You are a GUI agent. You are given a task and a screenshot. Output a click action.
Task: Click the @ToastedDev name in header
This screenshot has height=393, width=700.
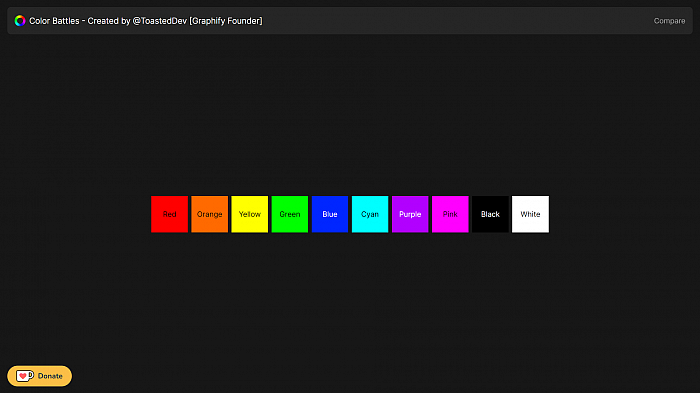pos(159,21)
